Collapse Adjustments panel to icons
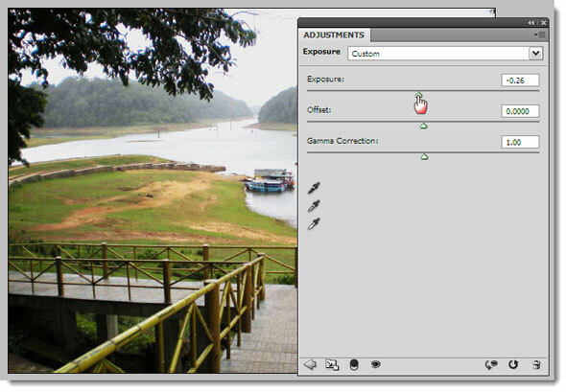The height and width of the screenshot is (392, 566). 531,23
